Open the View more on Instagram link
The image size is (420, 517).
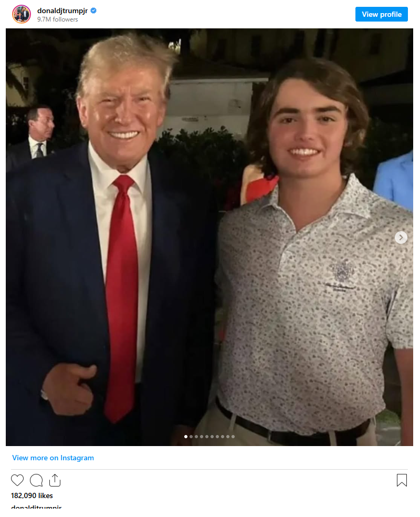click(x=53, y=458)
